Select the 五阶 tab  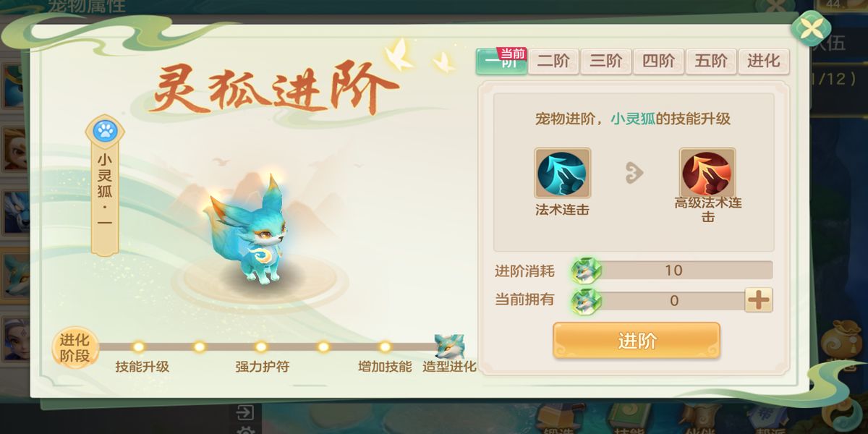(x=710, y=61)
